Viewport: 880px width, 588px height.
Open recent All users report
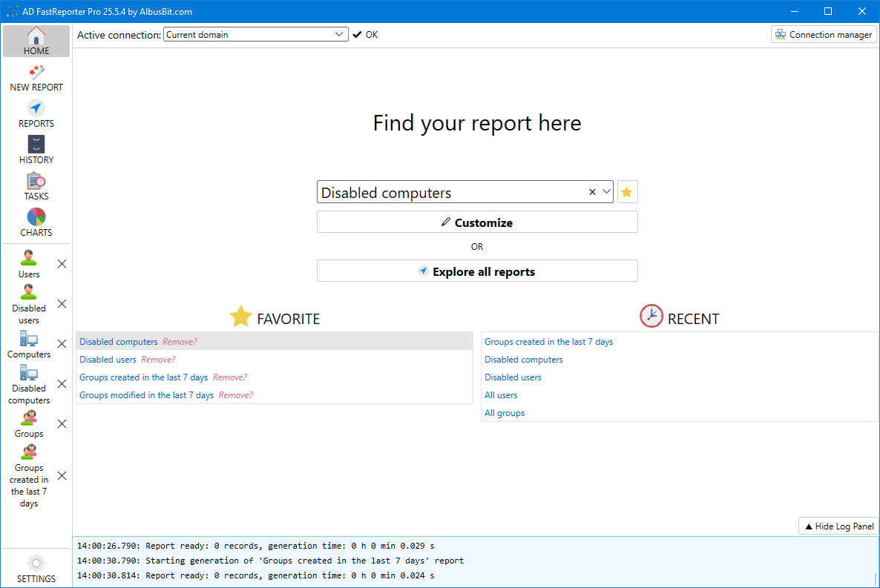[x=501, y=395]
